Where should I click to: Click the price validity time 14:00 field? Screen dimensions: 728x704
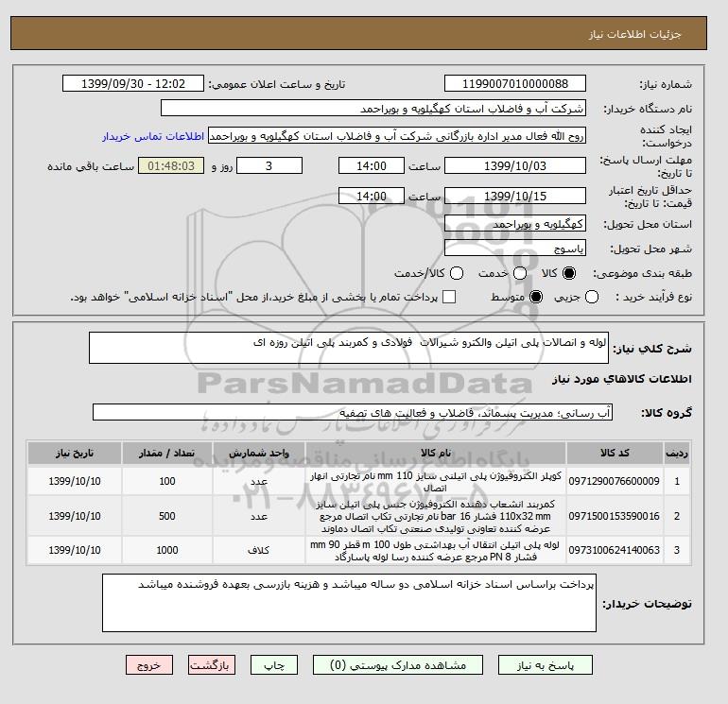372,196
